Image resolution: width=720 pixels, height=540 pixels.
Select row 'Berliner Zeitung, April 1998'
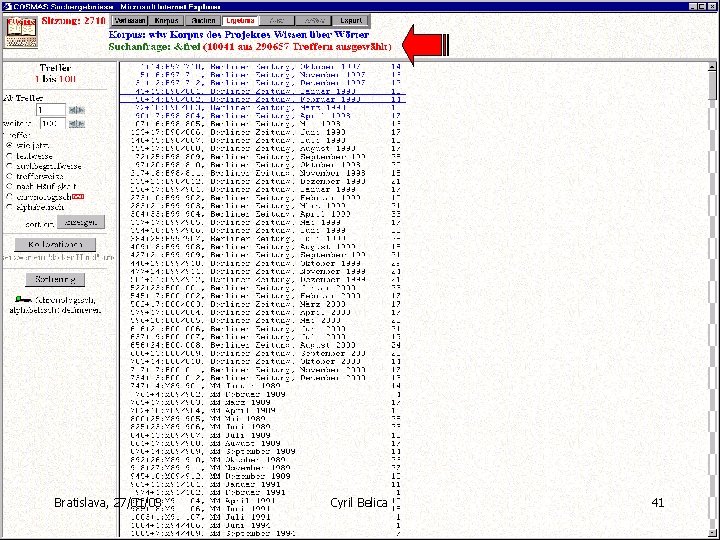tap(265, 116)
